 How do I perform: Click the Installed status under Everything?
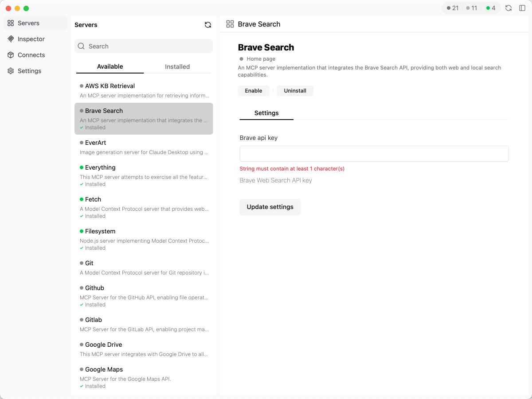point(93,184)
